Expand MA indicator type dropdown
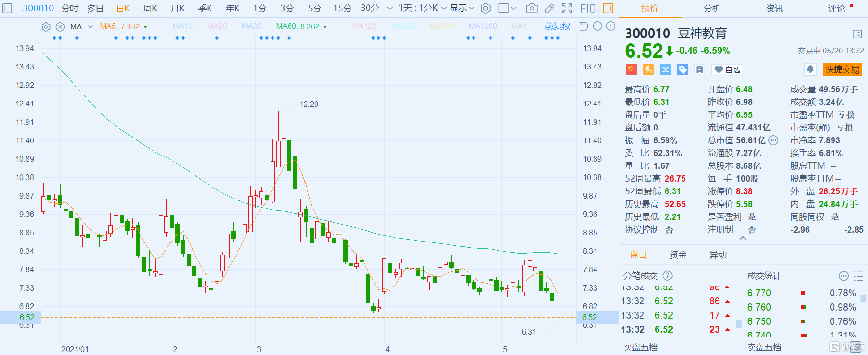Screen dimensions: 868x355 90,26
